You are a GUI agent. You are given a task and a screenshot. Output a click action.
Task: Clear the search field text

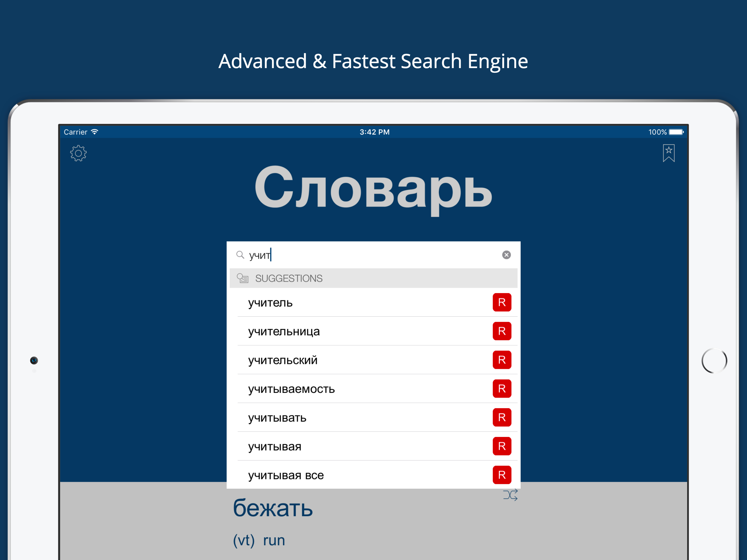[x=506, y=255]
